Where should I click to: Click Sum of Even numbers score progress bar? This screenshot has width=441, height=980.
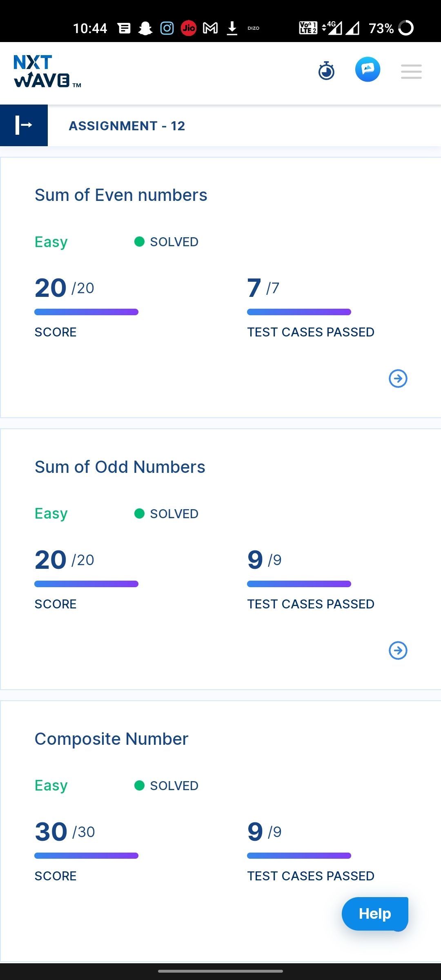(87, 312)
